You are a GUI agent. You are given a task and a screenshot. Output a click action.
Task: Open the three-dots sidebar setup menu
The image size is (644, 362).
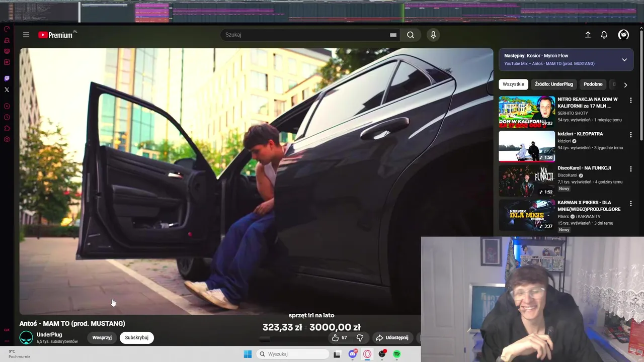(x=7, y=340)
